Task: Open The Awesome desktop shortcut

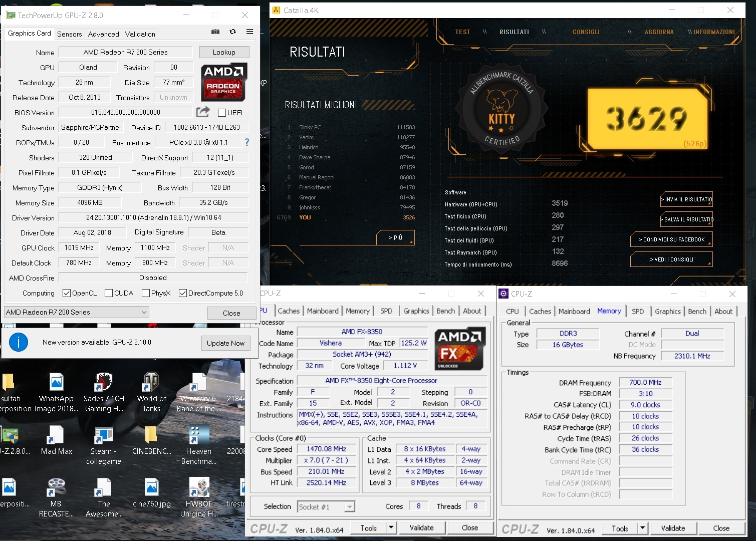Action: (x=104, y=498)
